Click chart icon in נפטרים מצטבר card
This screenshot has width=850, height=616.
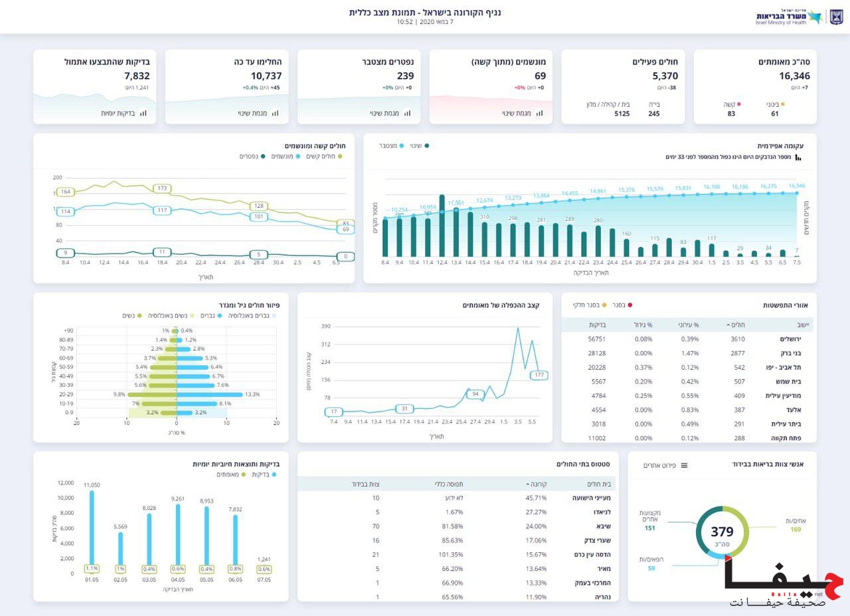[407, 114]
